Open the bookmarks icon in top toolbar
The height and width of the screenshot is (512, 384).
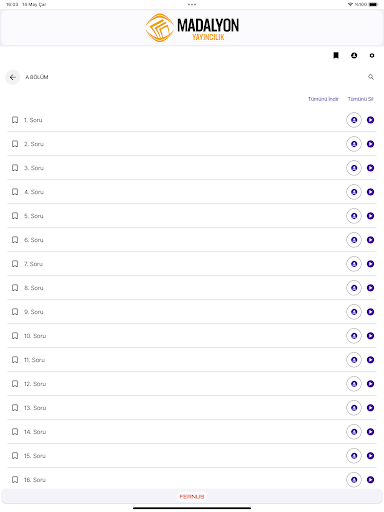tap(336, 55)
